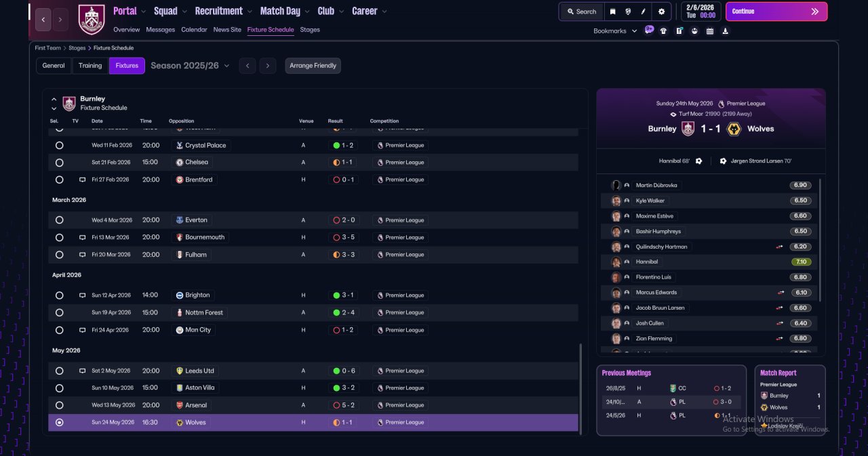This screenshot has width=868, height=456.
Task: Click the date and time display 2/6/2026
Action: pyautogui.click(x=701, y=12)
